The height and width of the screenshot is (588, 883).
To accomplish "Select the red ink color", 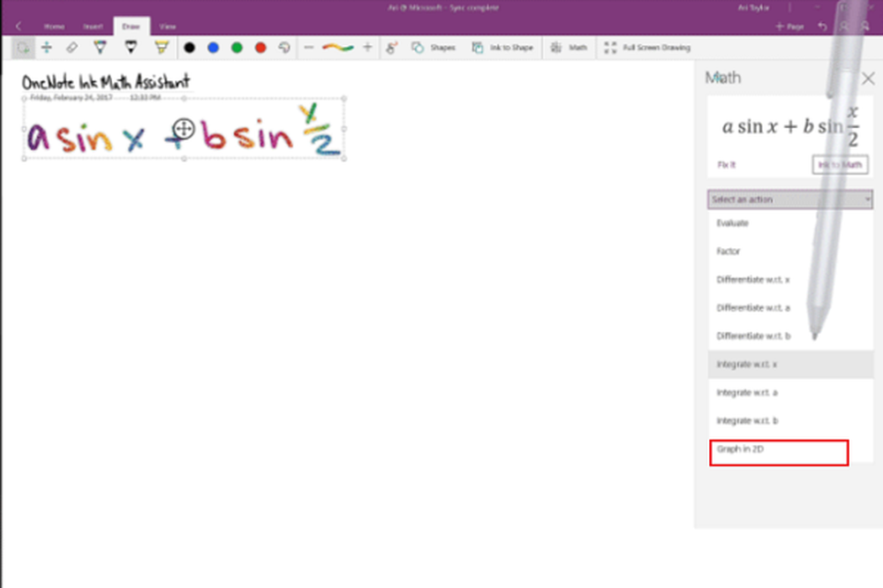I will point(260,48).
